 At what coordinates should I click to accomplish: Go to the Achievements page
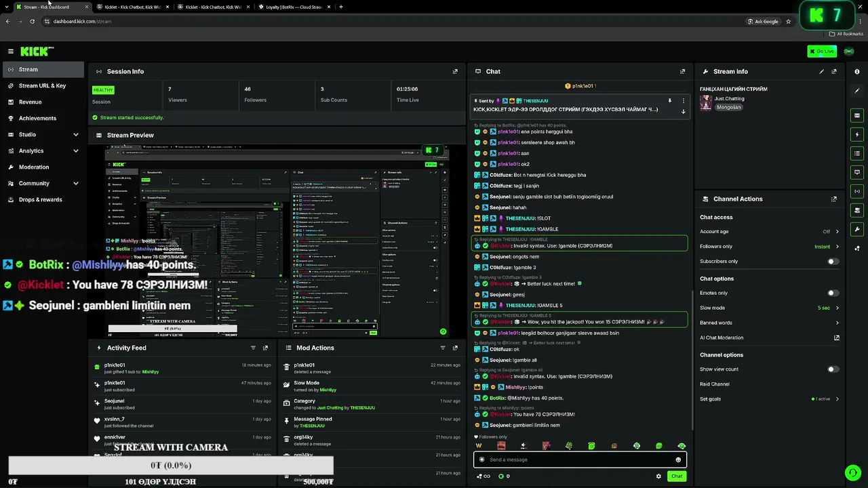(x=44, y=118)
